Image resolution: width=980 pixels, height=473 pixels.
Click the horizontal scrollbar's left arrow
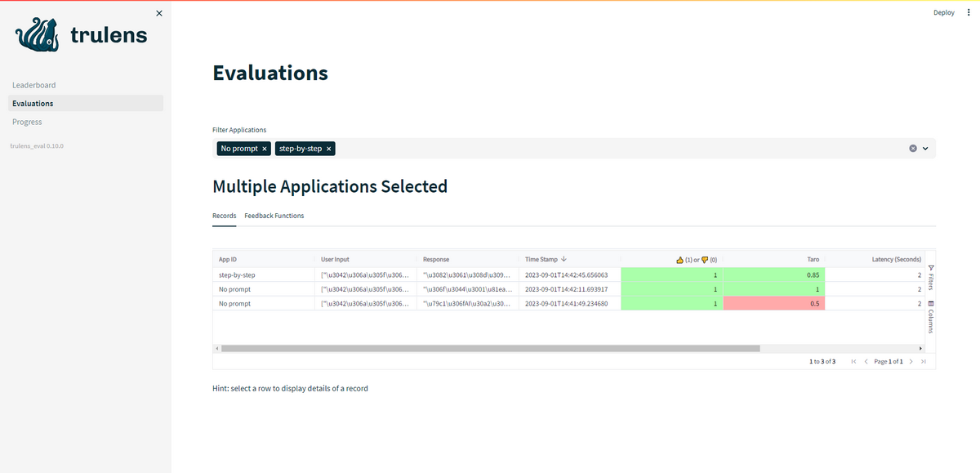coord(217,348)
